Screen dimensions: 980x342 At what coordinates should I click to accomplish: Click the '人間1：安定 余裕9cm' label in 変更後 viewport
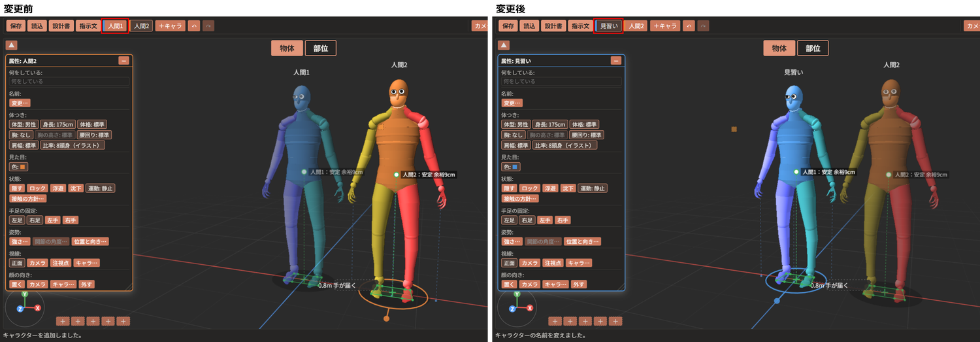[x=828, y=172]
